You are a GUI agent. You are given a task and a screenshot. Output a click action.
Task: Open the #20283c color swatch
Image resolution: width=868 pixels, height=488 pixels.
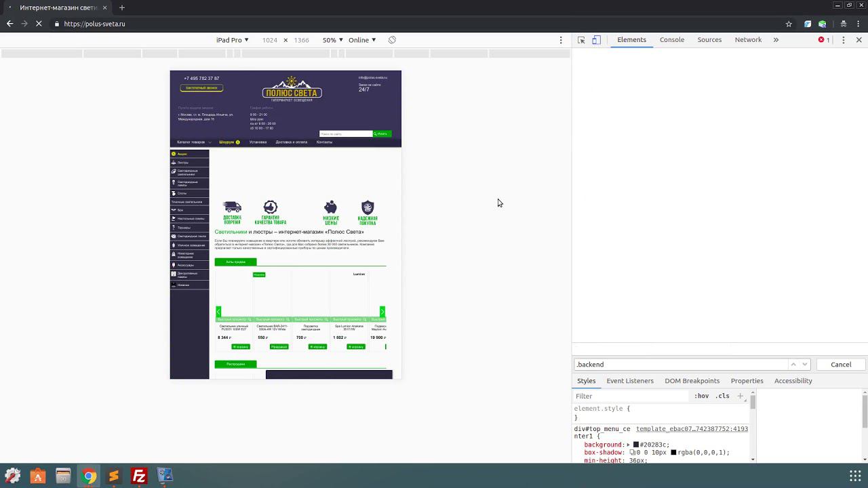point(636,445)
